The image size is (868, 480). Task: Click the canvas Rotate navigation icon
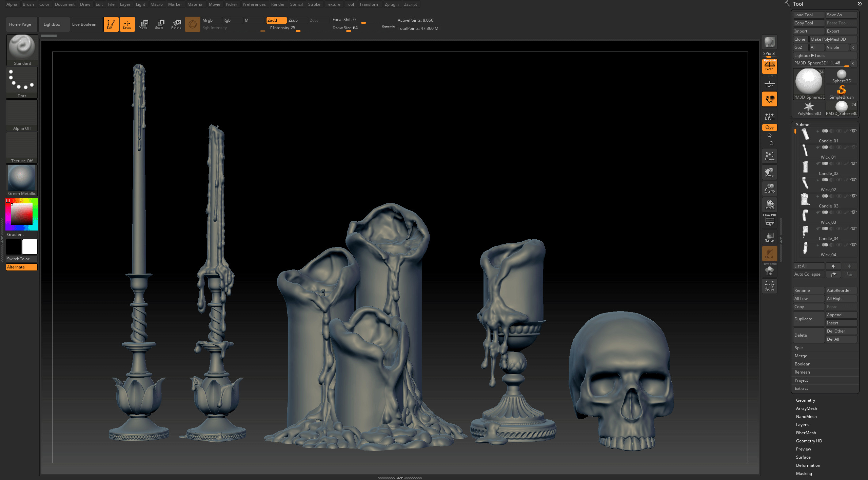pyautogui.click(x=769, y=204)
